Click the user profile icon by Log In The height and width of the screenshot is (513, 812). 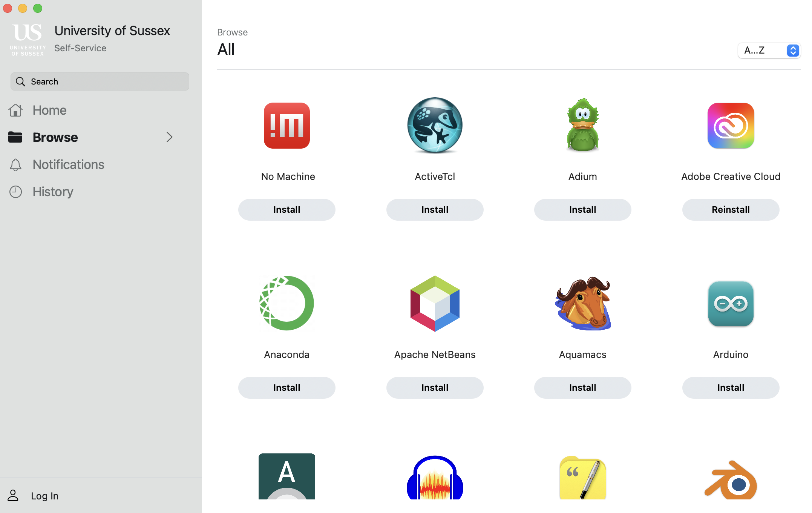pyautogui.click(x=13, y=496)
